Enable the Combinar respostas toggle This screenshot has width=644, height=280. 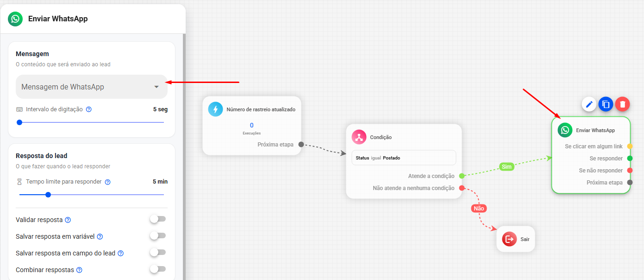tap(158, 269)
